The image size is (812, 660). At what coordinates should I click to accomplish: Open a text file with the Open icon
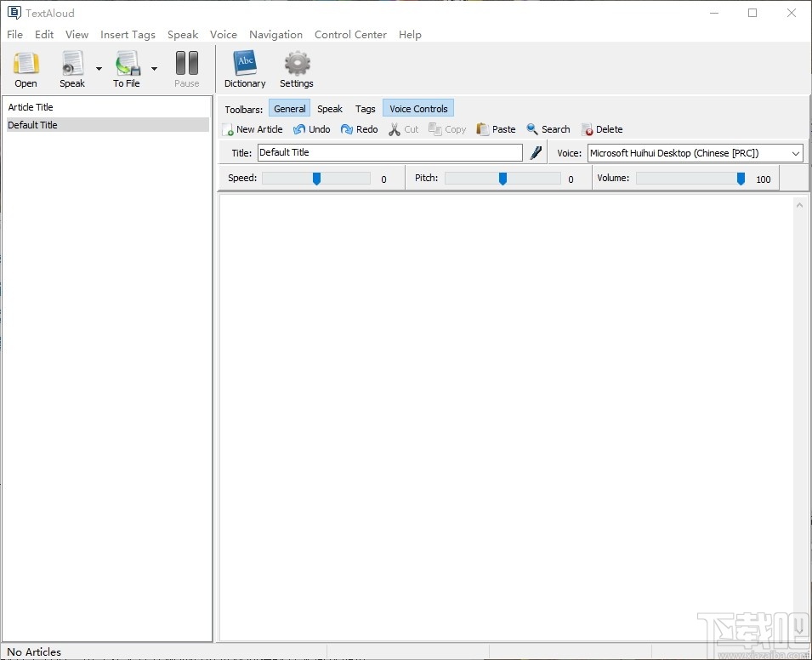[x=26, y=68]
